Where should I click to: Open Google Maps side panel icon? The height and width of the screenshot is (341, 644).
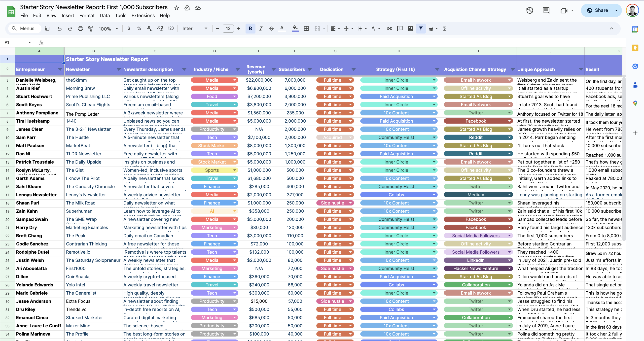tap(635, 103)
